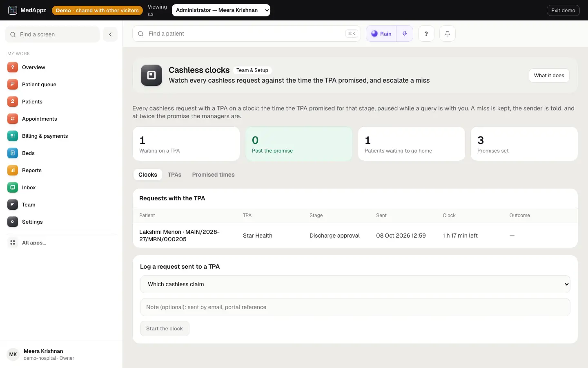Click the Find a screen field
This screenshot has height=368, width=588.
pyautogui.click(x=52, y=34)
